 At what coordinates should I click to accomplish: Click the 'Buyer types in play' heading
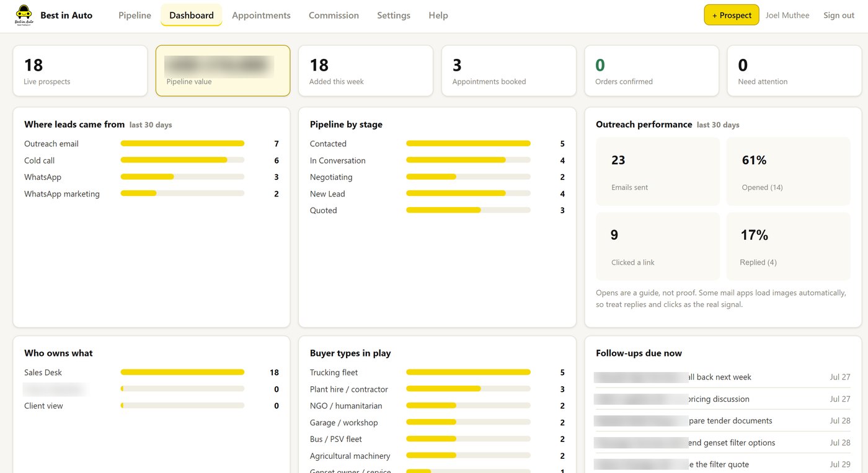pyautogui.click(x=350, y=353)
